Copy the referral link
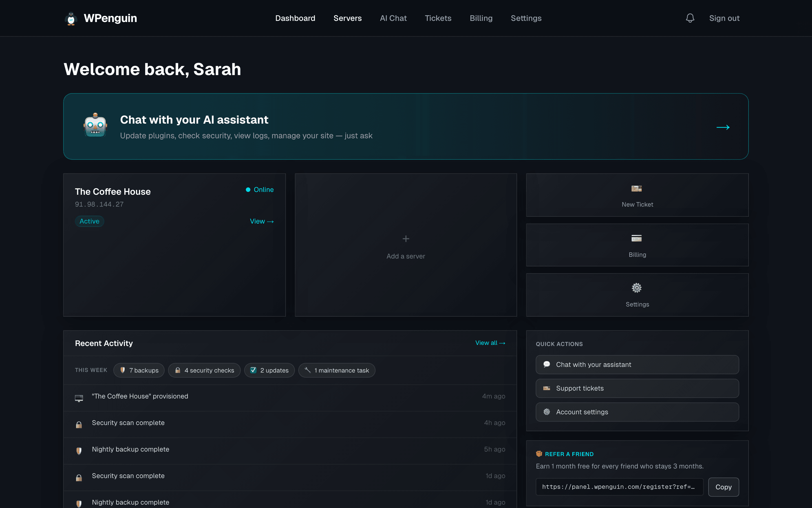 click(x=723, y=487)
